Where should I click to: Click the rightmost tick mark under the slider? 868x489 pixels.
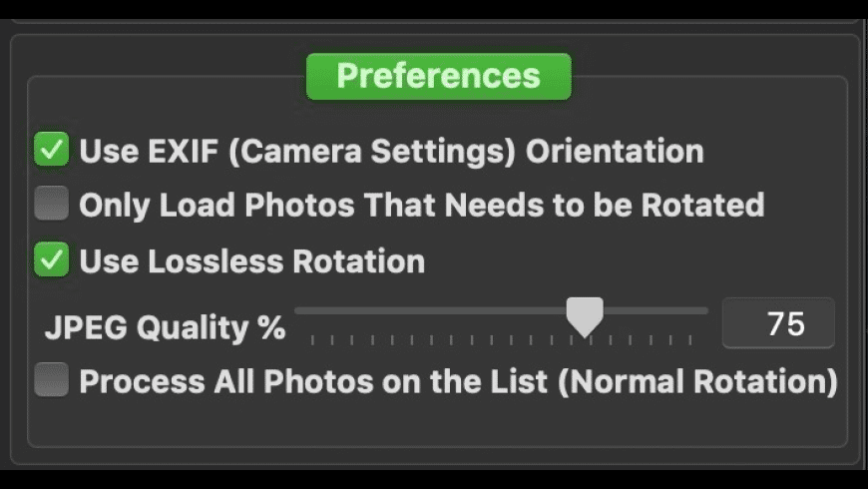(689, 340)
